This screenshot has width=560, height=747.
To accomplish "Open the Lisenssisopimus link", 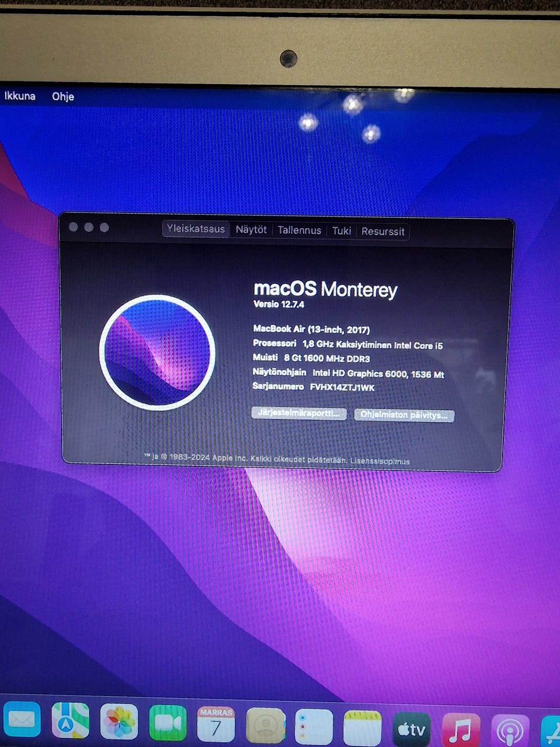I will 380,461.
